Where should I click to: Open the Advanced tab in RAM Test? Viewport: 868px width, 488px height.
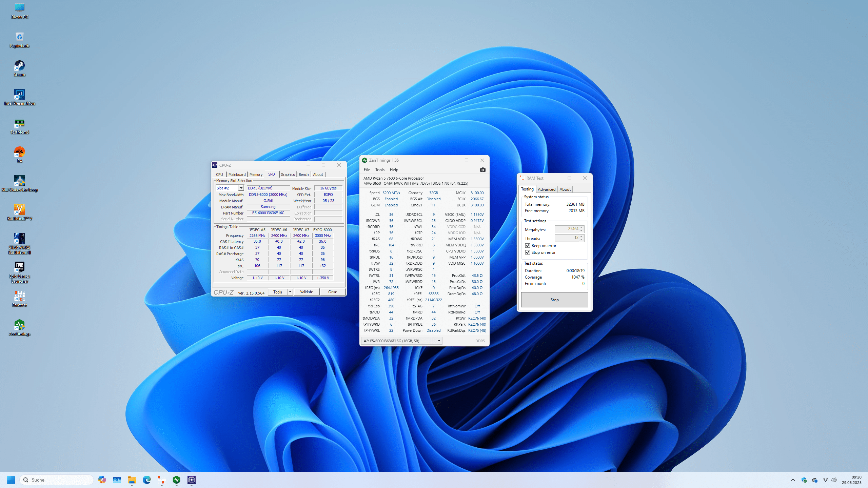[x=547, y=189]
